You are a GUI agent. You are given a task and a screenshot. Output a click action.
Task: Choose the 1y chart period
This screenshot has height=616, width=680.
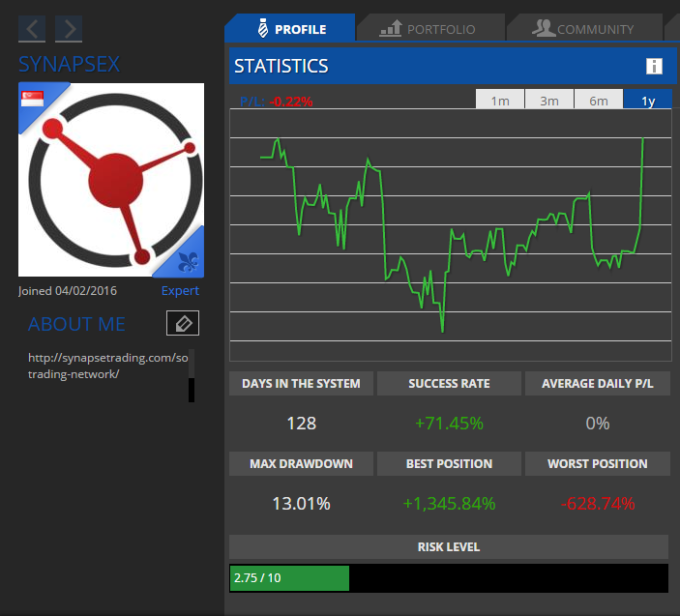648,101
